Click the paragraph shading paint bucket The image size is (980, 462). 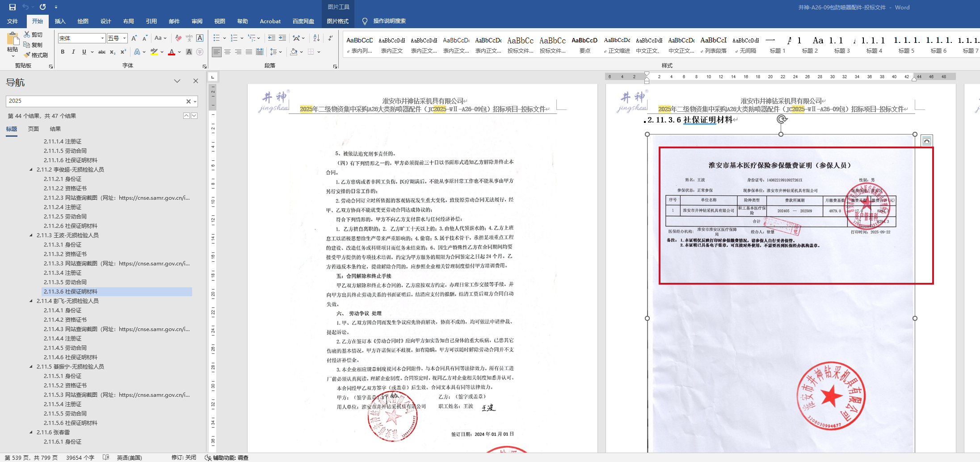(x=294, y=52)
